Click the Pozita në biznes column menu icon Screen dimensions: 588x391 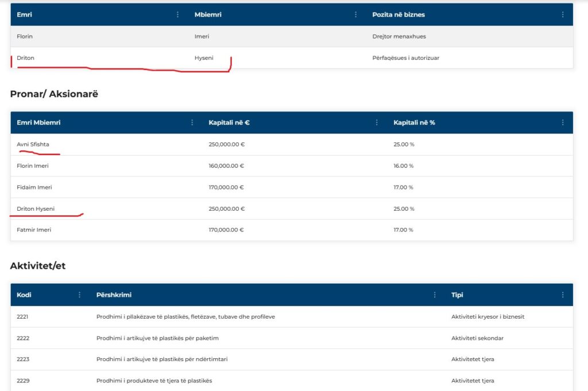click(563, 14)
